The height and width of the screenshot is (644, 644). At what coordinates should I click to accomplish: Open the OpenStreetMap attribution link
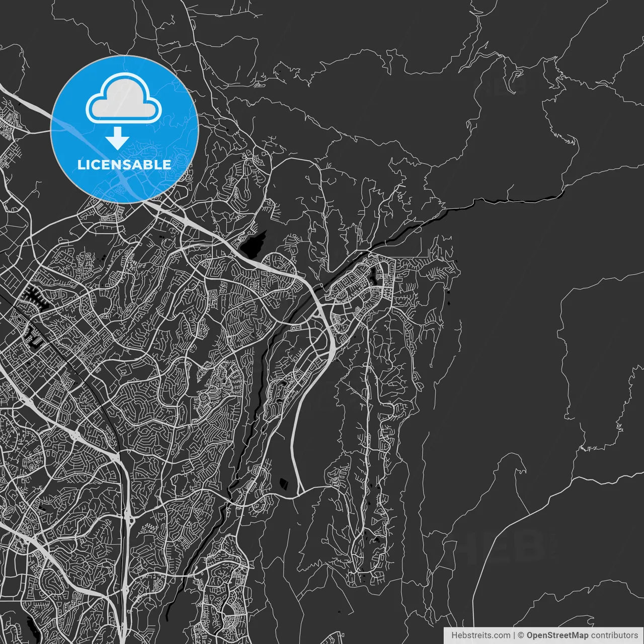pos(557,635)
